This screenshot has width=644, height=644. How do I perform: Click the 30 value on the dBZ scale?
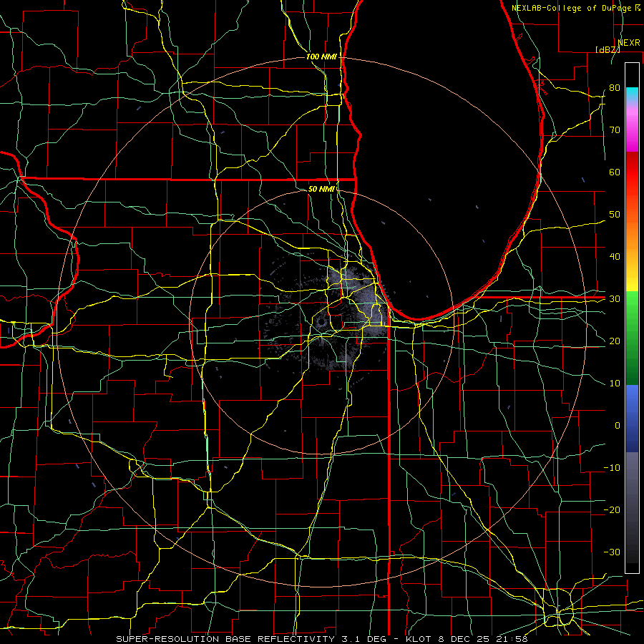tap(615, 298)
